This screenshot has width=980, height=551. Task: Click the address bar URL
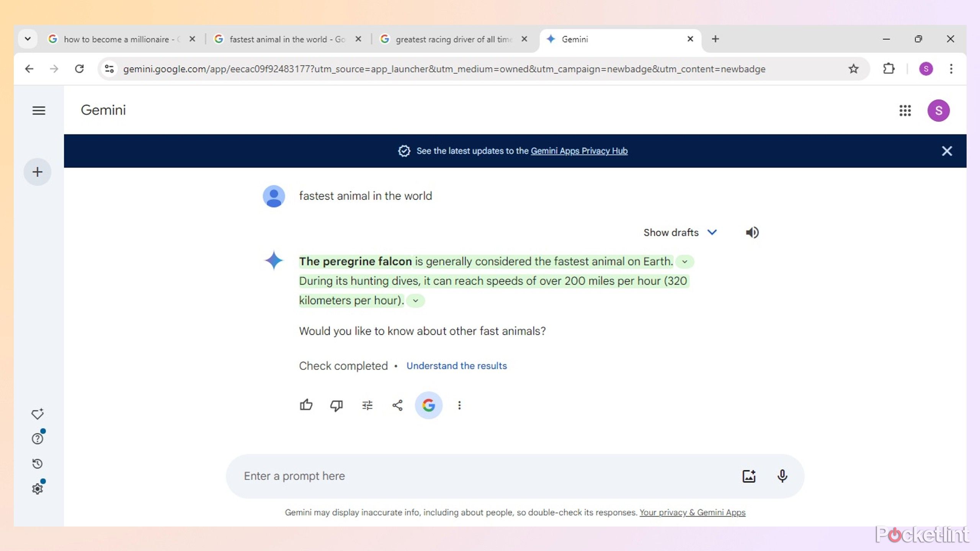(444, 69)
